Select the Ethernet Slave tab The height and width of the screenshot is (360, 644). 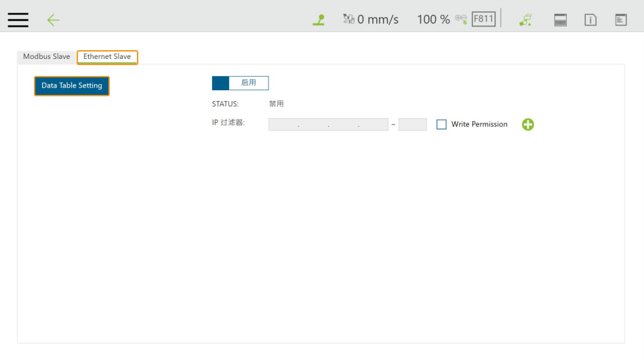click(107, 57)
